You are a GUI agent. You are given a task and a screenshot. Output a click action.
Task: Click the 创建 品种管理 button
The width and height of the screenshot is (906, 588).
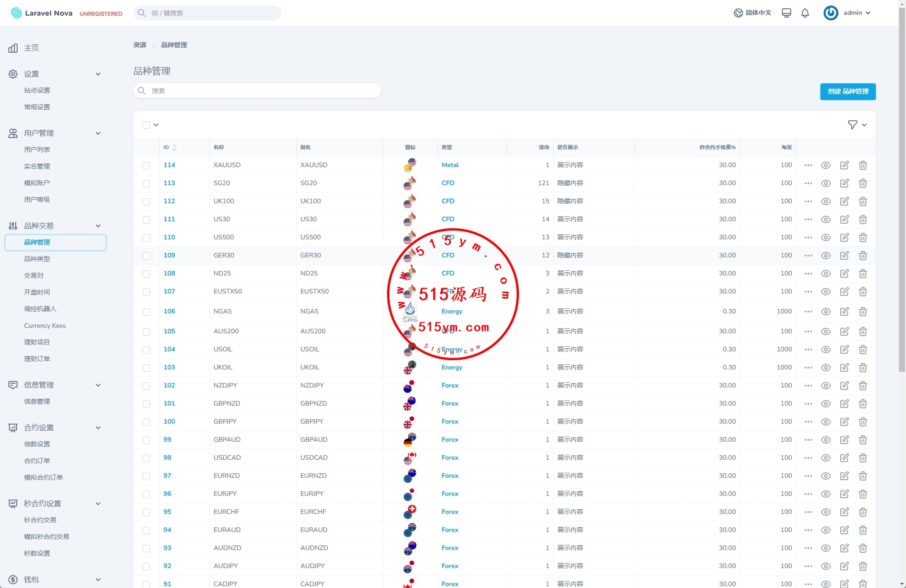coord(848,92)
